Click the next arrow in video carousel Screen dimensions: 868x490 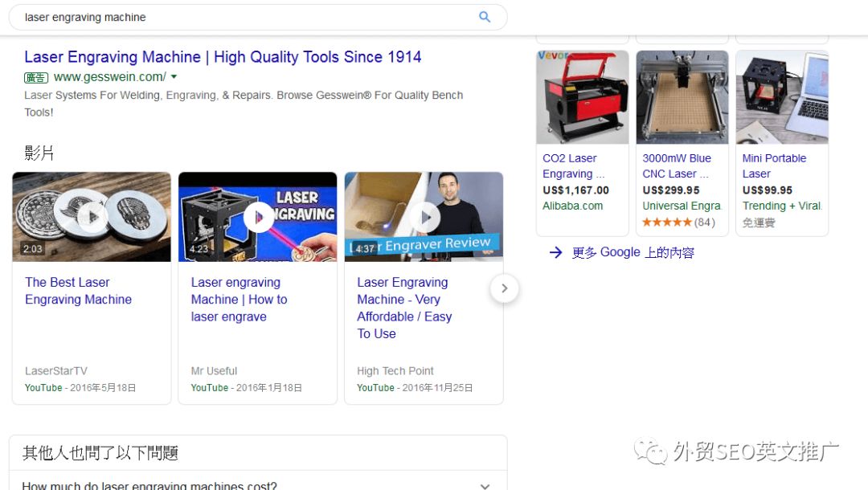click(504, 288)
